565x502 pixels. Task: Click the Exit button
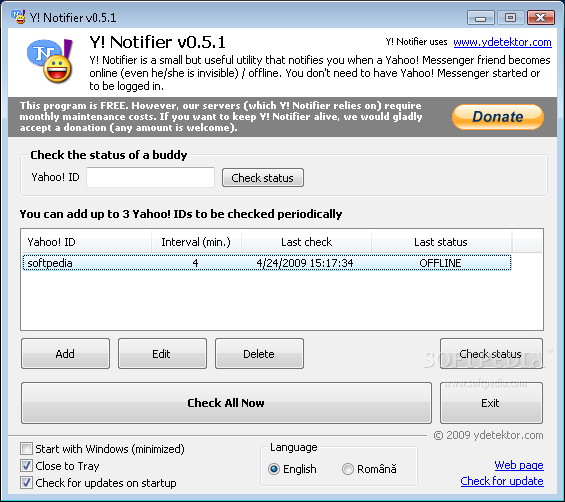(491, 403)
